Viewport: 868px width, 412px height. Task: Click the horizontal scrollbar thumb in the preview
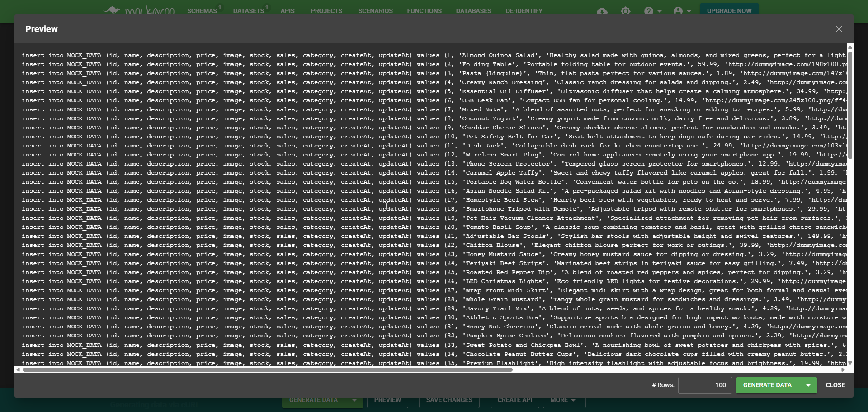pos(267,369)
